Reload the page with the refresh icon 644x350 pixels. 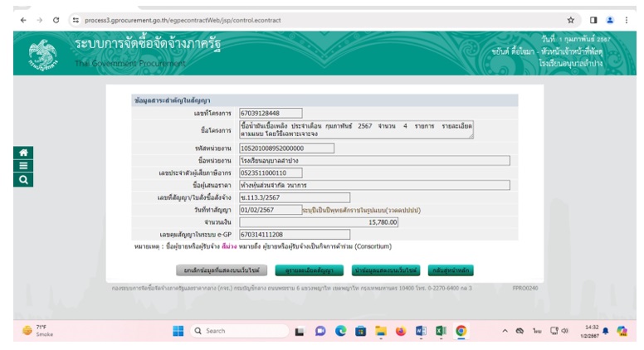coord(56,20)
